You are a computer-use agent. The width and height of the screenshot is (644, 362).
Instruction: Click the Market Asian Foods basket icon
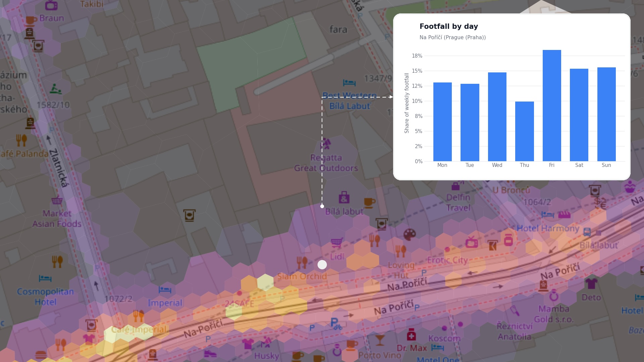tap(57, 200)
